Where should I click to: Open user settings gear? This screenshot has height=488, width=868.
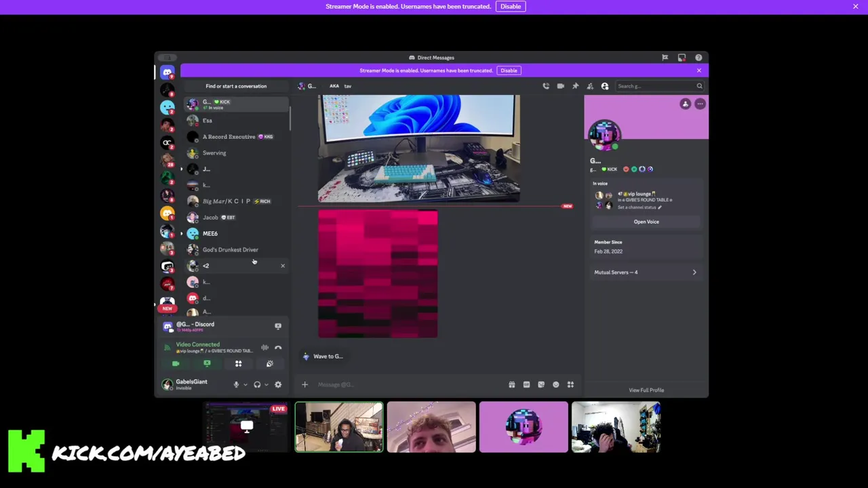[278, 385]
